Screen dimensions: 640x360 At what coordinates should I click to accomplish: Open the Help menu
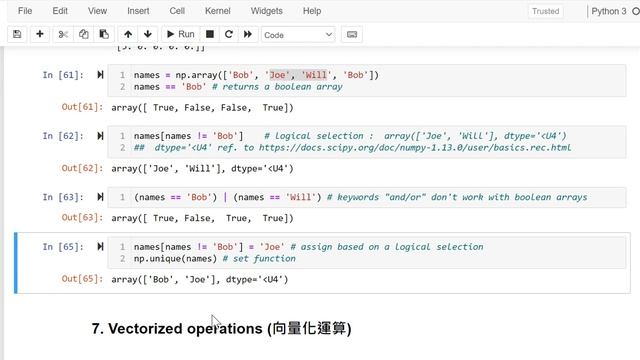click(x=312, y=11)
